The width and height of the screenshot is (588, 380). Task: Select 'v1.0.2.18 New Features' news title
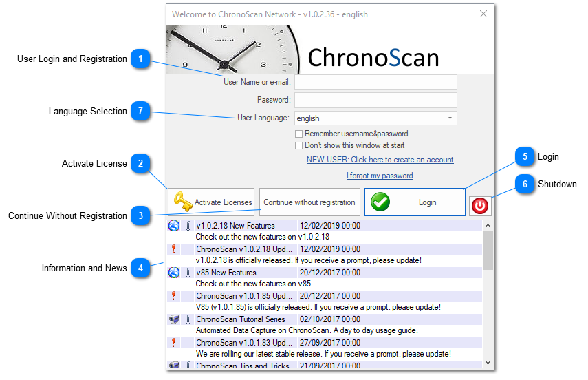point(235,226)
